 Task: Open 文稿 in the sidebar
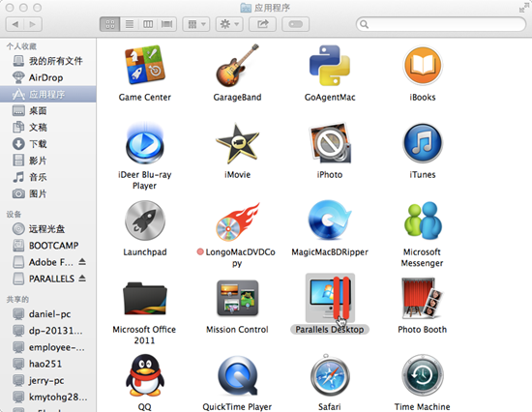click(x=47, y=128)
